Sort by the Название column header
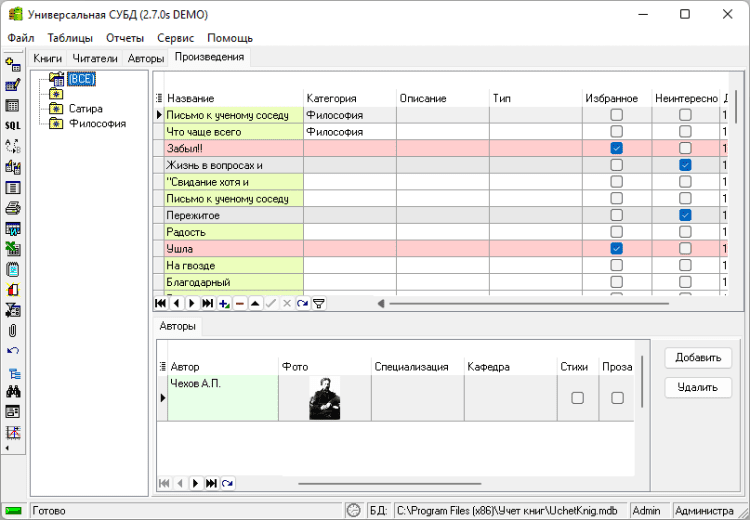This screenshot has height=520, width=750. (x=234, y=99)
